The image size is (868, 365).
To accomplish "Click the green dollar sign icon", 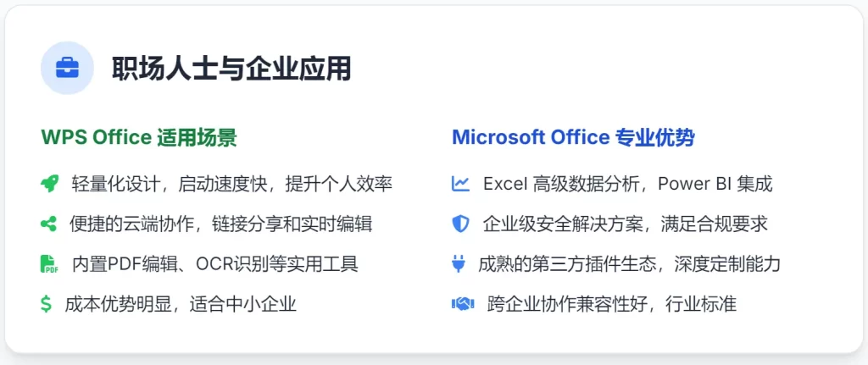I will [47, 304].
